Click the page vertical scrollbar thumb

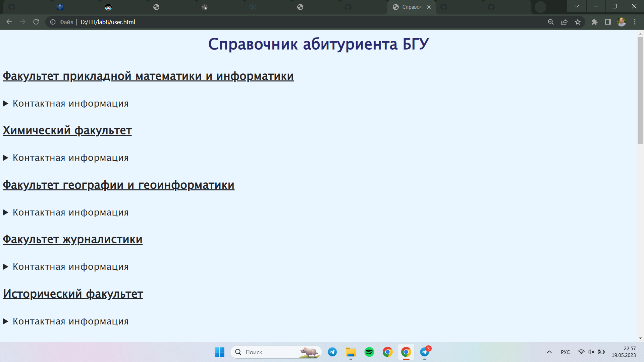tap(640, 90)
